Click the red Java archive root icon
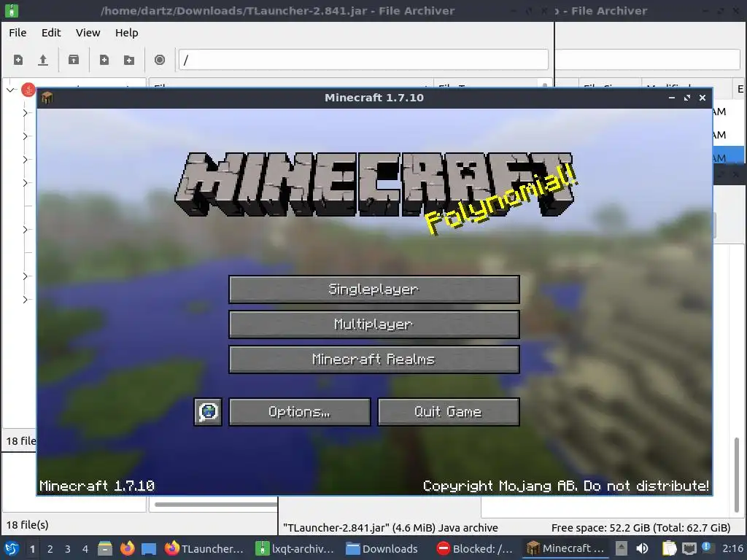Screen dimensions: 747x560 (28, 90)
